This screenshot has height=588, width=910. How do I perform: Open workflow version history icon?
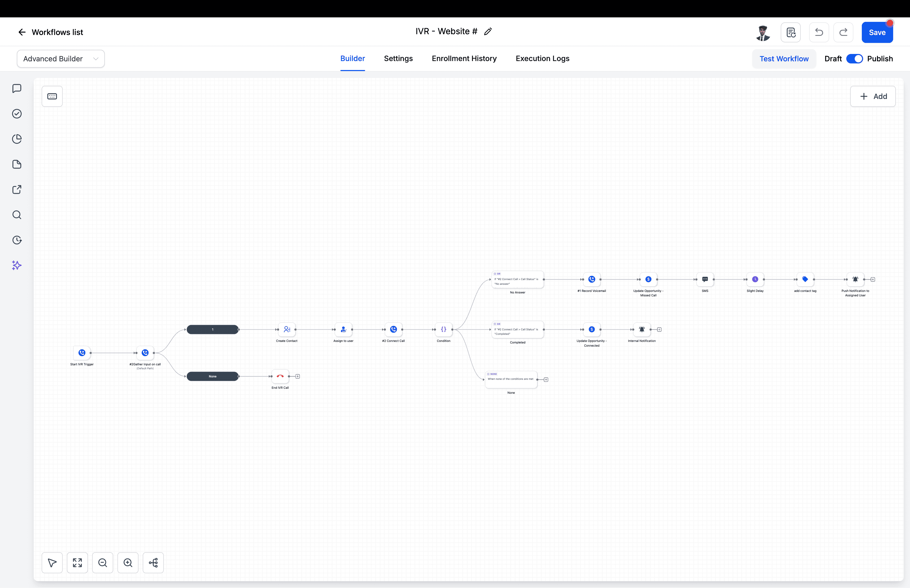pyautogui.click(x=790, y=32)
